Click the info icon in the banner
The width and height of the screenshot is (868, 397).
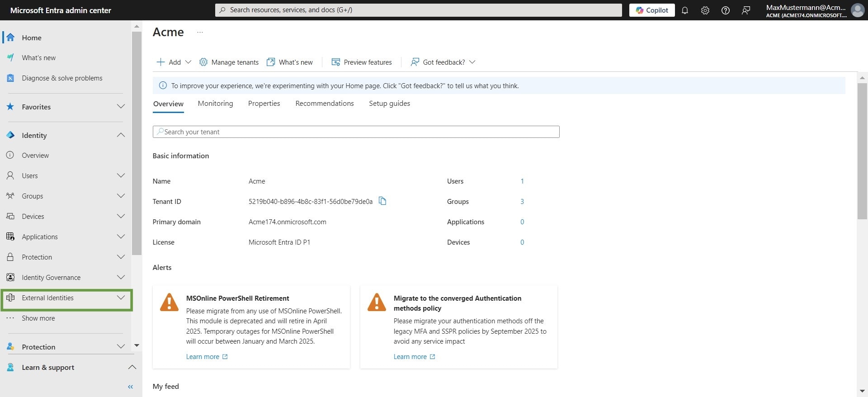(x=163, y=85)
